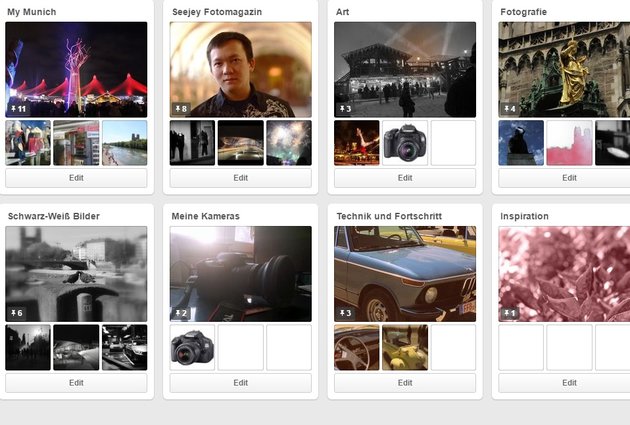Open Inspiration pink leaves cover image
The height and width of the screenshot is (425, 630).
564,274
